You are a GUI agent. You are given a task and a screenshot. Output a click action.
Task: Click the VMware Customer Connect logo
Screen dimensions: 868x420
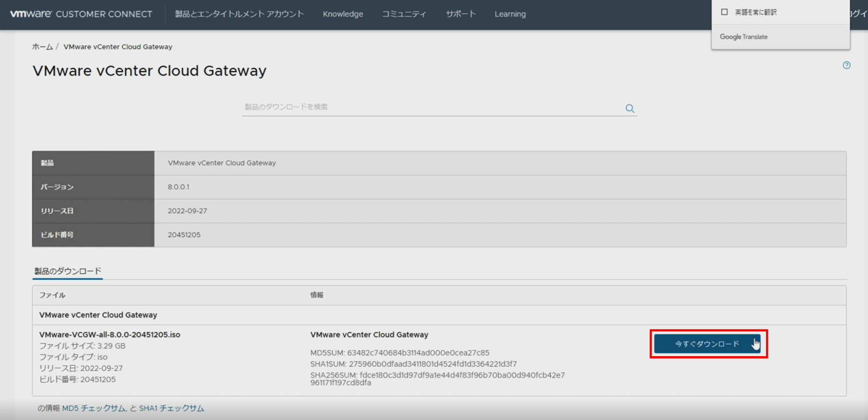(81, 14)
